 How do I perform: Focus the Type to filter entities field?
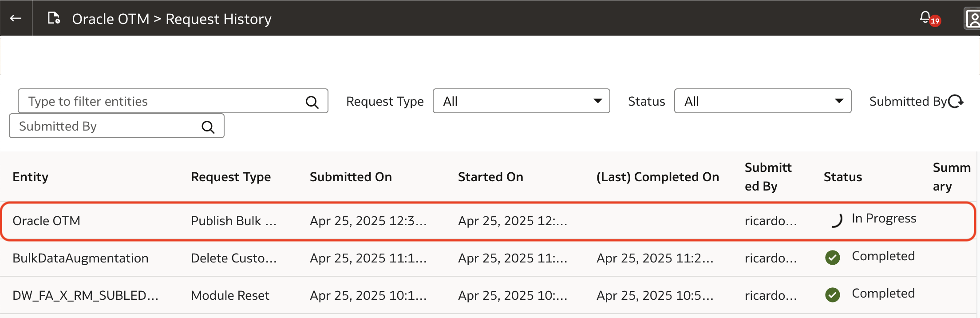coord(160,101)
